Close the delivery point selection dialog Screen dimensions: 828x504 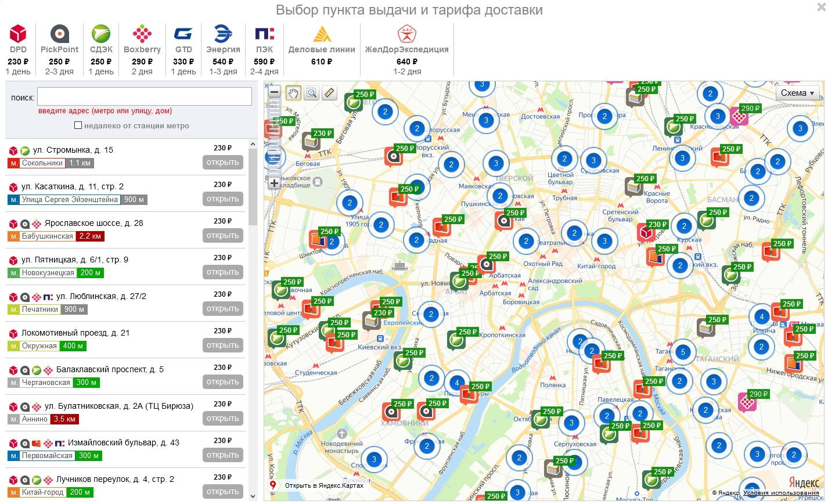coord(821,7)
